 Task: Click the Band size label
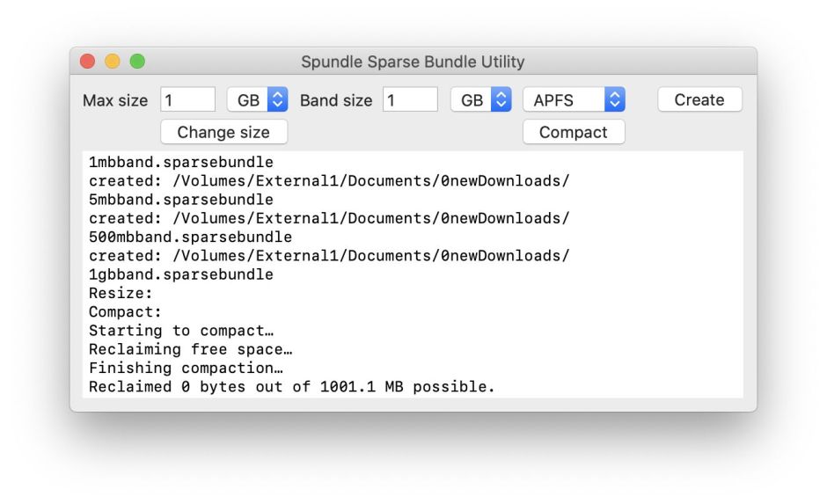336,100
